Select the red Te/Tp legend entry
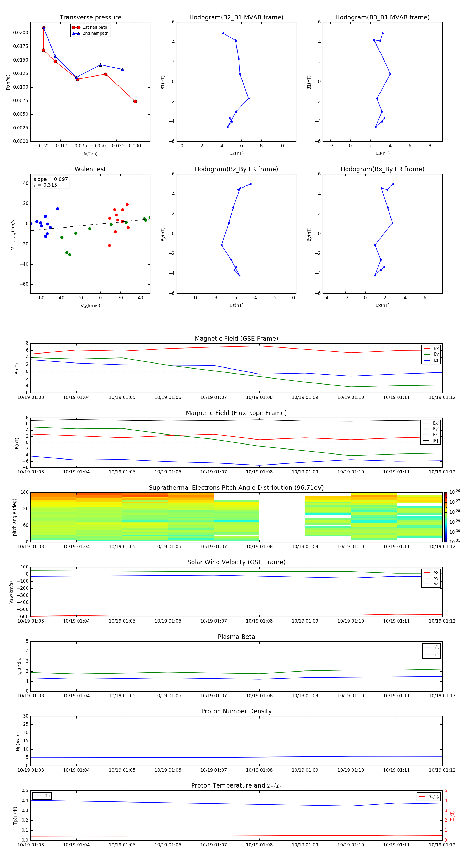Image resolution: width=473 pixels, height=868 pixels. pos(429,796)
